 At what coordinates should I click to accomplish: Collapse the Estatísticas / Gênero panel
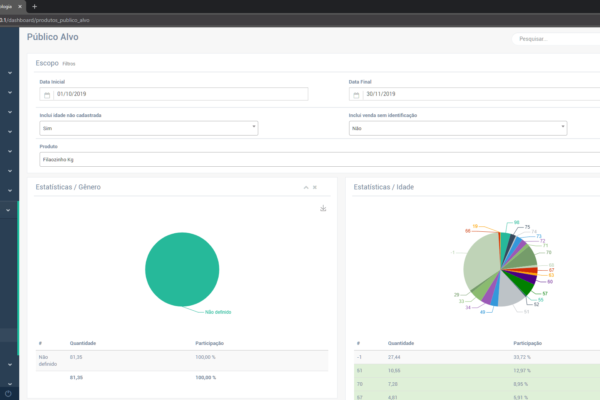(x=306, y=188)
